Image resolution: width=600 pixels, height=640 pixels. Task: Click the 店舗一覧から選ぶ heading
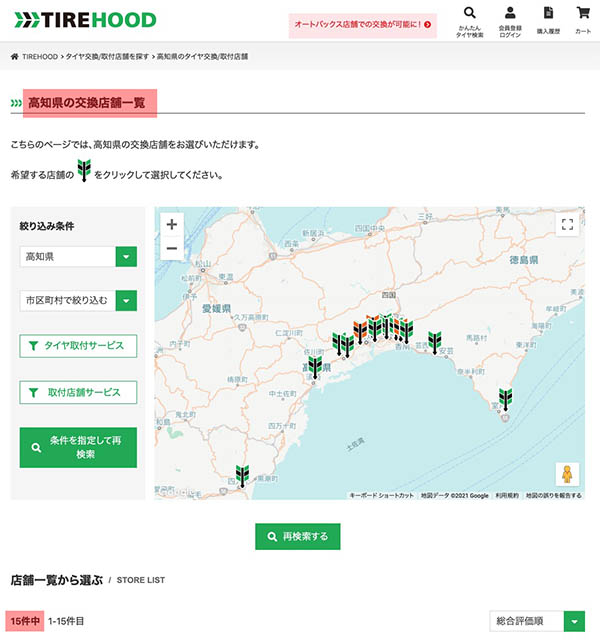[57, 580]
